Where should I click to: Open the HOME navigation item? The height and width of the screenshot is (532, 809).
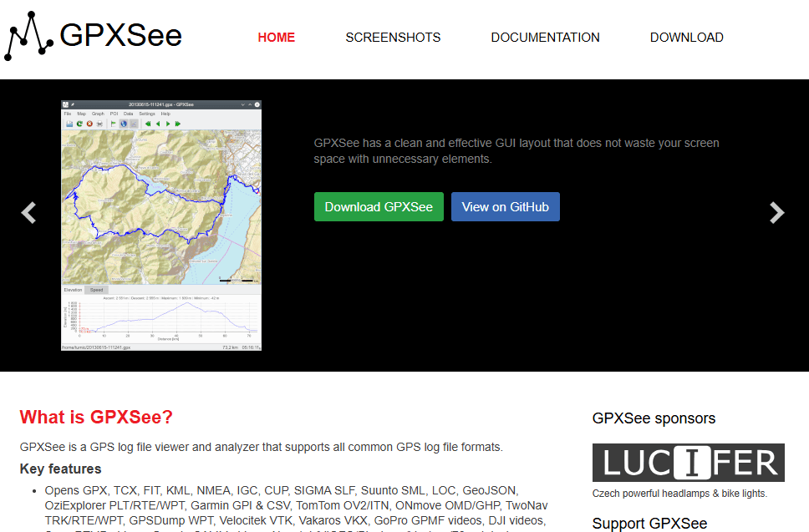276,38
